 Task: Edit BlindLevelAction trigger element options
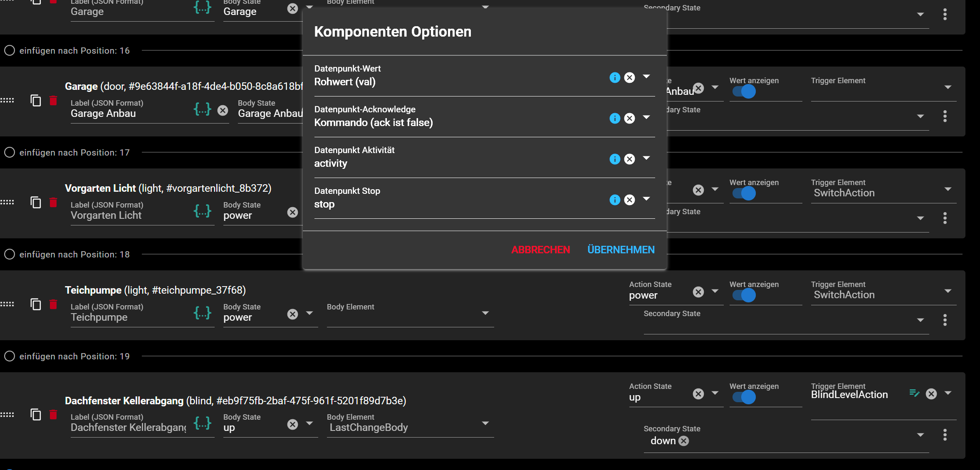click(914, 393)
